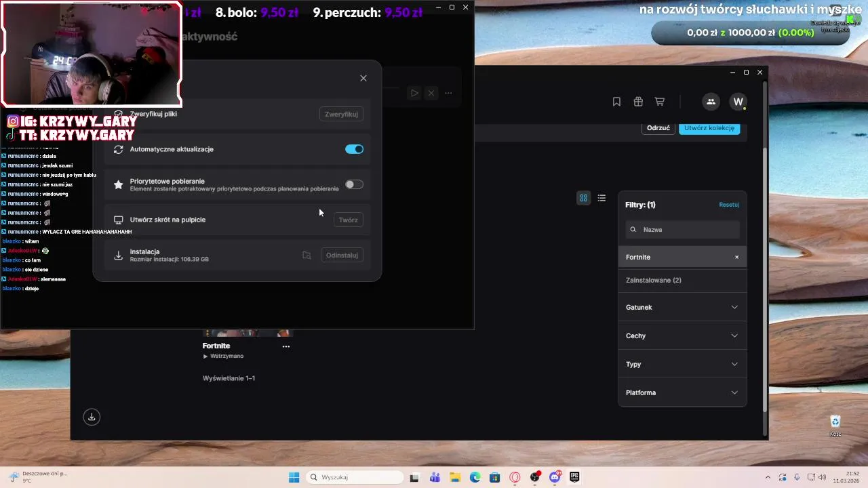
Task: Expand the Platforma filter section
Action: click(682, 392)
